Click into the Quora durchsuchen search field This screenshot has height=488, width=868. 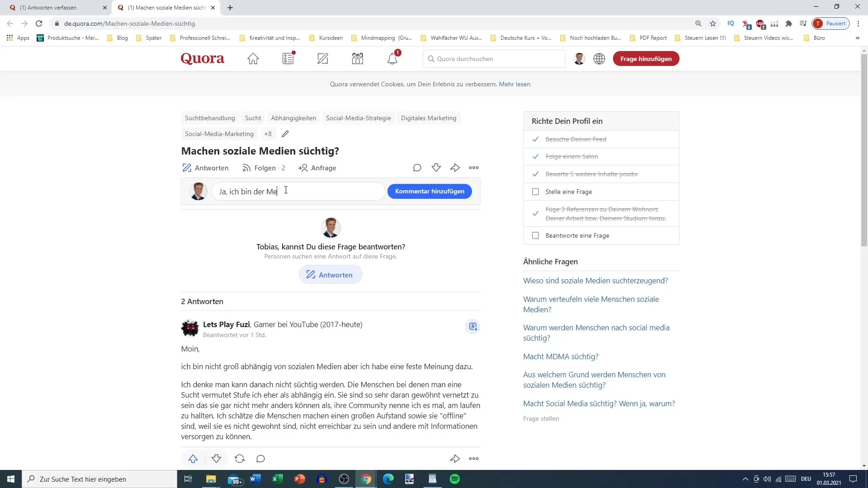point(494,59)
